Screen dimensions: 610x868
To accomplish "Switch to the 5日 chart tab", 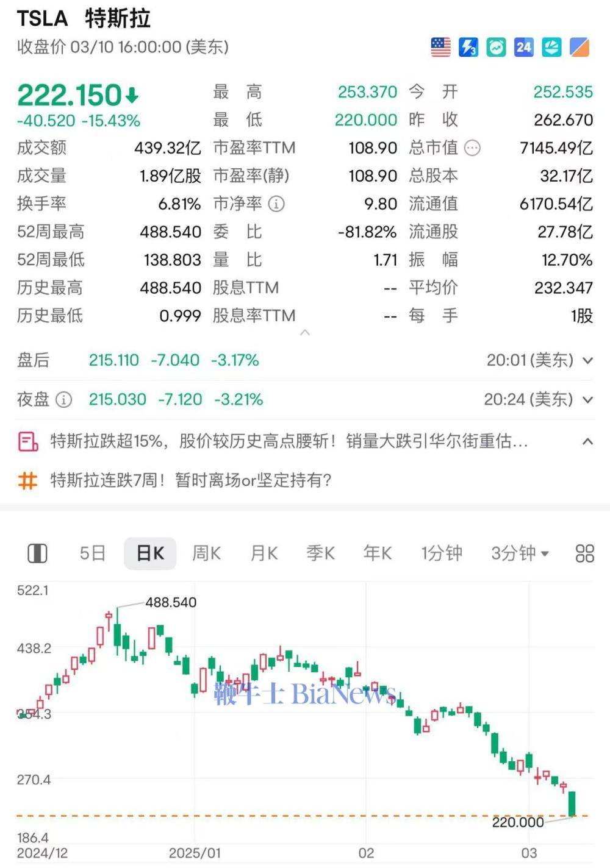I will (93, 553).
